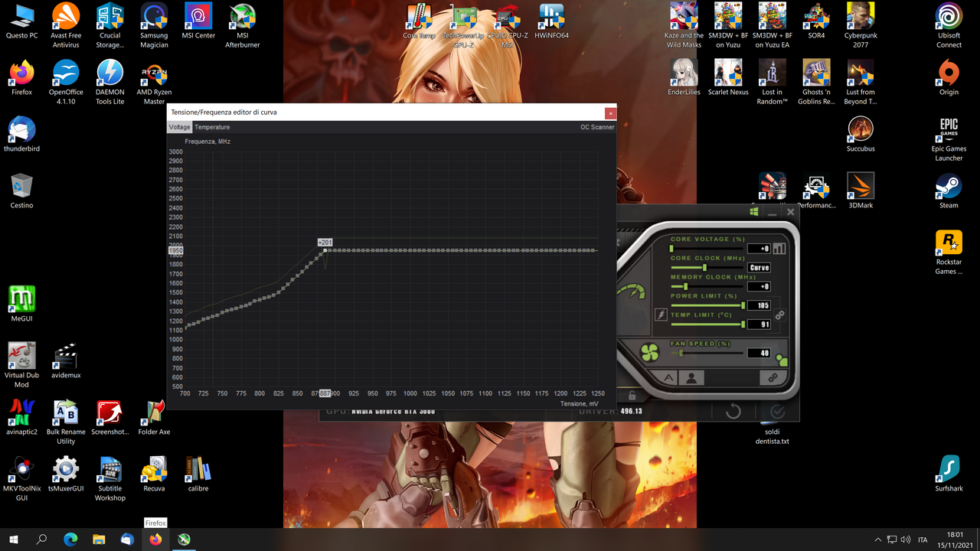Open the Ubisoft Connect desktop shortcut

[x=949, y=25]
